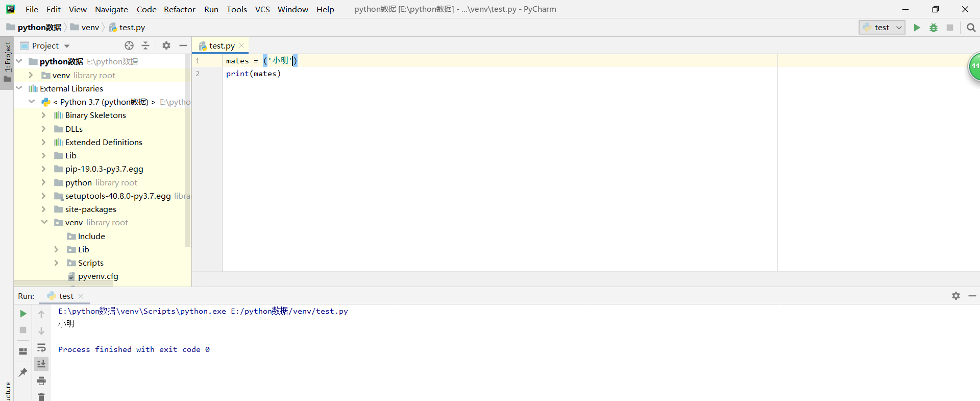Hide the Project panel with minus icon
Screen dimensions: 980x401
(183, 45)
